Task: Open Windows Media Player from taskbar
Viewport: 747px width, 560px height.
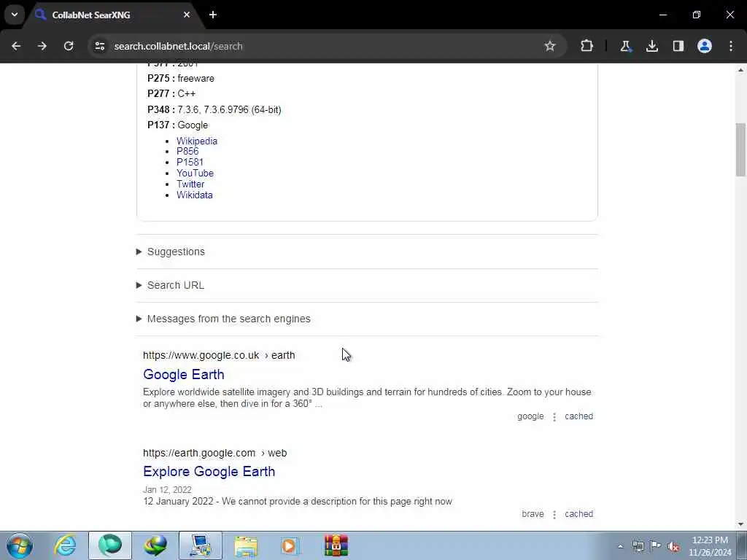Action: pyautogui.click(x=290, y=545)
